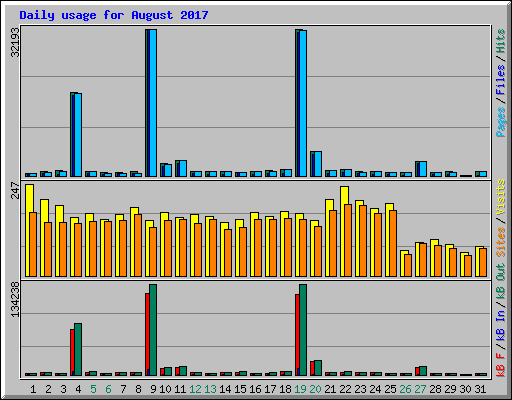Click day label 1 on the x-axis

(x=33, y=389)
